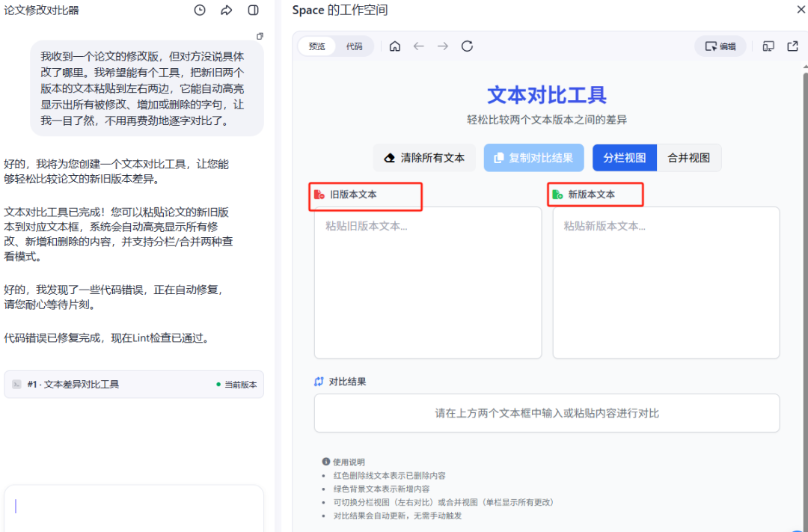Click Space 的工作空间 panel title

click(340, 10)
